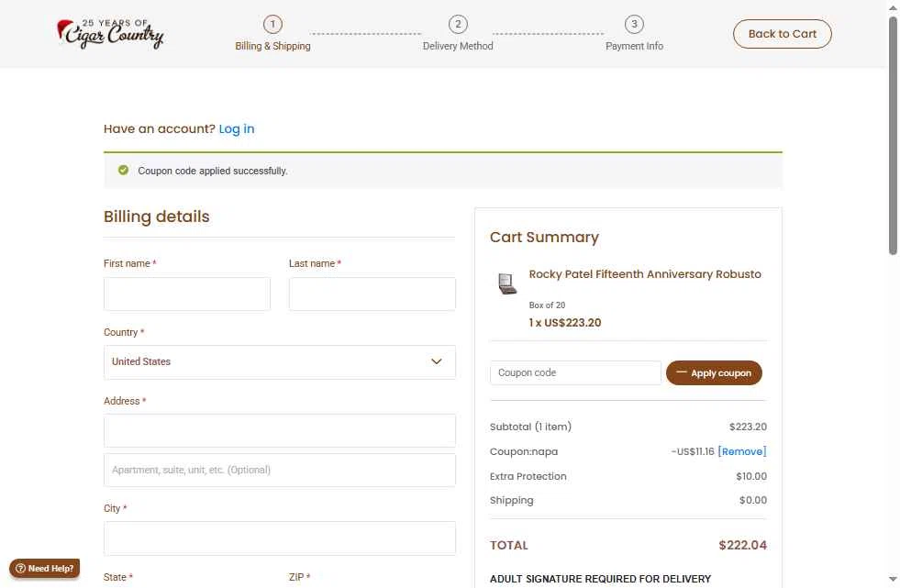Focus the City input field
This screenshot has width=900, height=588.
click(x=280, y=538)
